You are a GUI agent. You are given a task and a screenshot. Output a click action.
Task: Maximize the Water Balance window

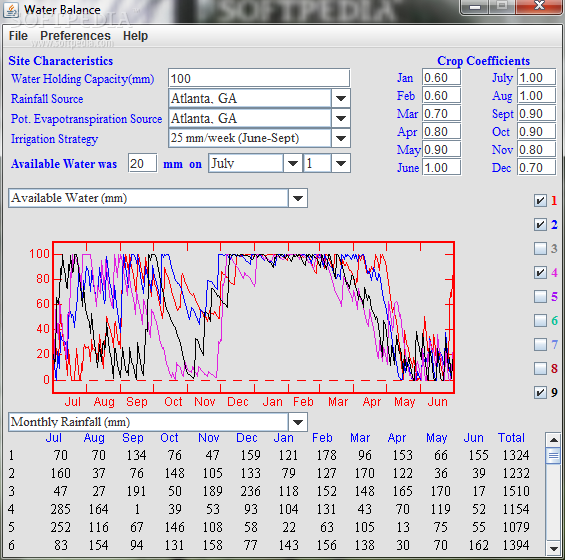(x=502, y=6)
